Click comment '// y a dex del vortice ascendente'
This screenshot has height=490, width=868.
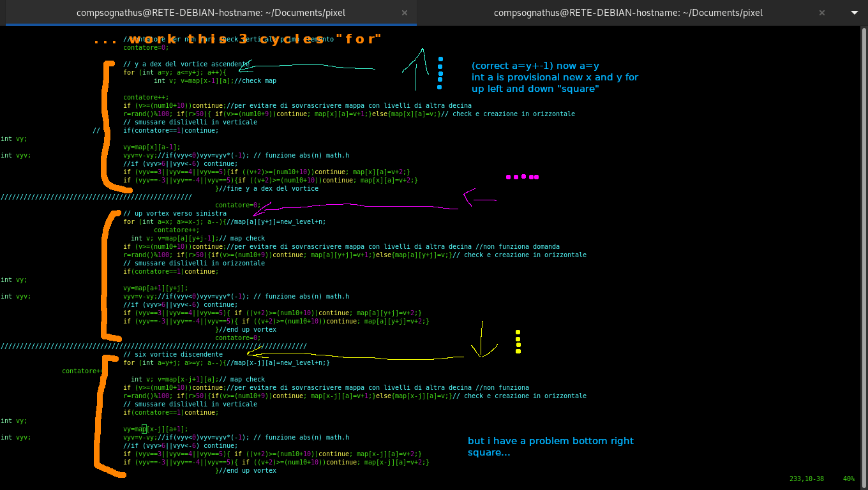(x=186, y=64)
